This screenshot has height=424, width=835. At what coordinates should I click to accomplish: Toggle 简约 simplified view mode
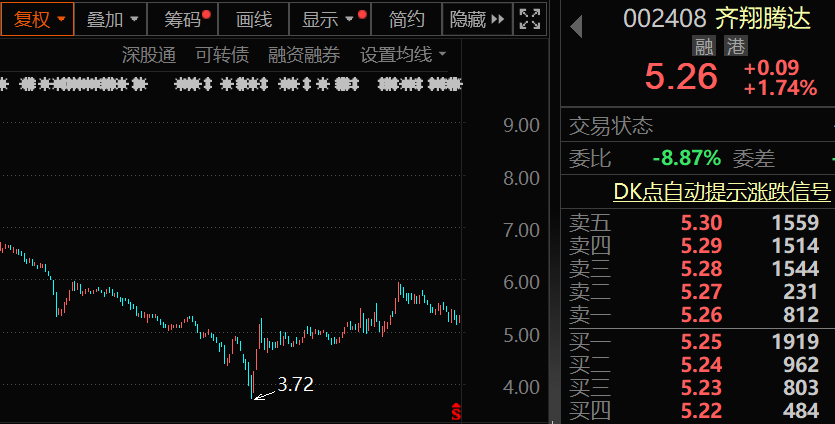407,19
